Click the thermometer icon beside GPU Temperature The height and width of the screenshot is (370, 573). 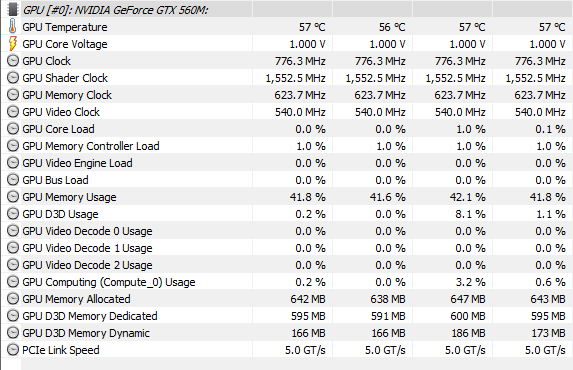pyautogui.click(x=13, y=27)
